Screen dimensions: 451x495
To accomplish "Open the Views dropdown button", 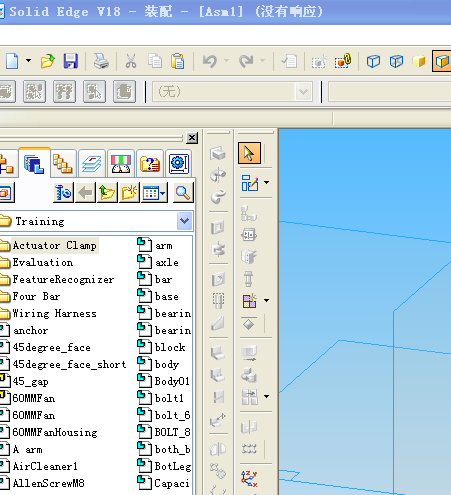I will pyautogui.click(x=154, y=193).
